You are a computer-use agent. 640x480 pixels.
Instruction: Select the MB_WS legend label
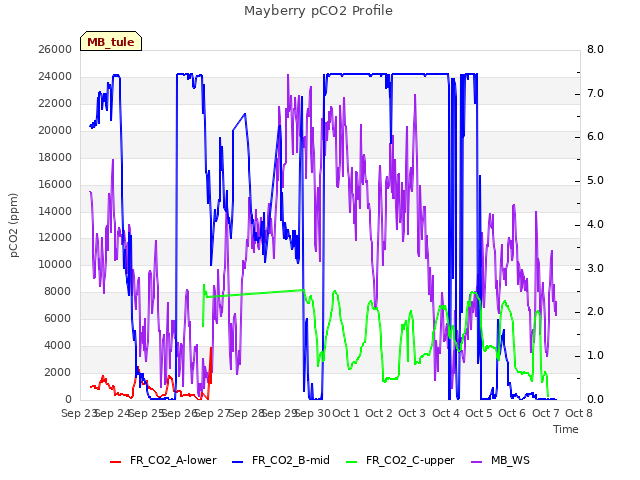pos(510,460)
